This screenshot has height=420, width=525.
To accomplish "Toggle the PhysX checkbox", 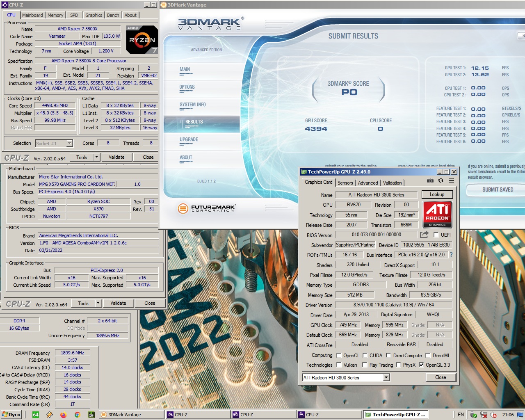I will (398, 365).
